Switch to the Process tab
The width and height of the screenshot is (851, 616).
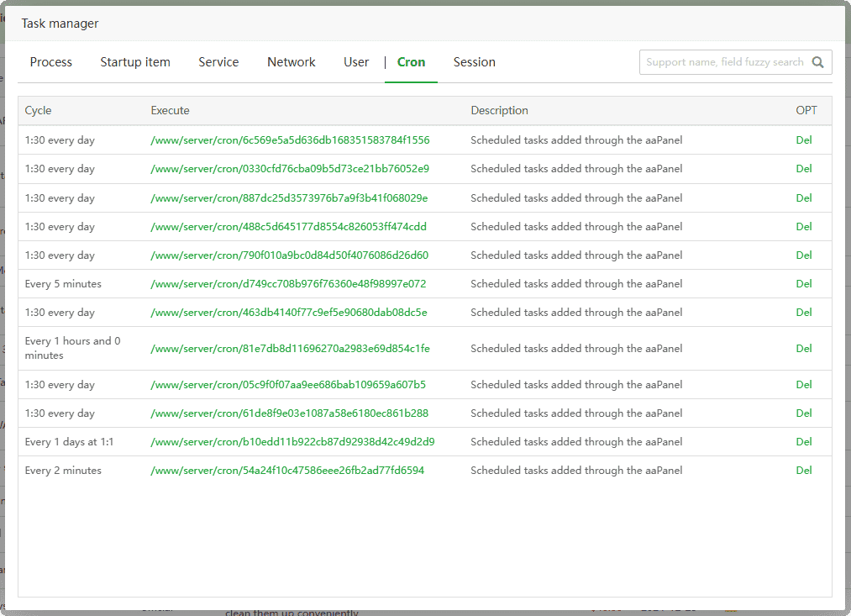coord(51,62)
